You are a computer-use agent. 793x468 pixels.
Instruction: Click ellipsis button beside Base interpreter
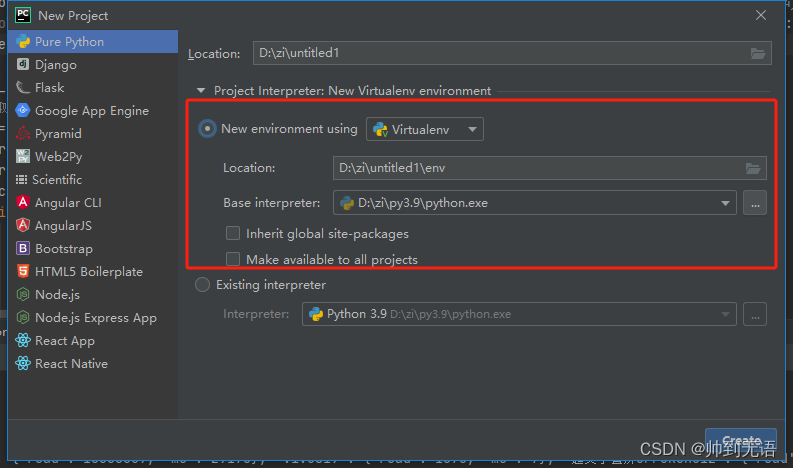coord(755,203)
